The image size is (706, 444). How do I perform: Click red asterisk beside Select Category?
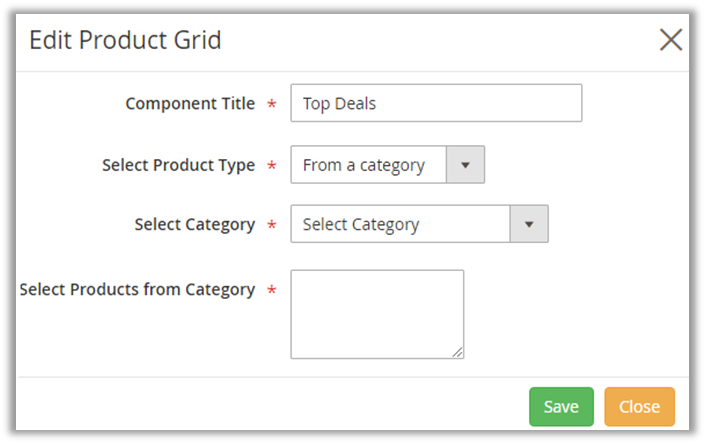click(272, 226)
